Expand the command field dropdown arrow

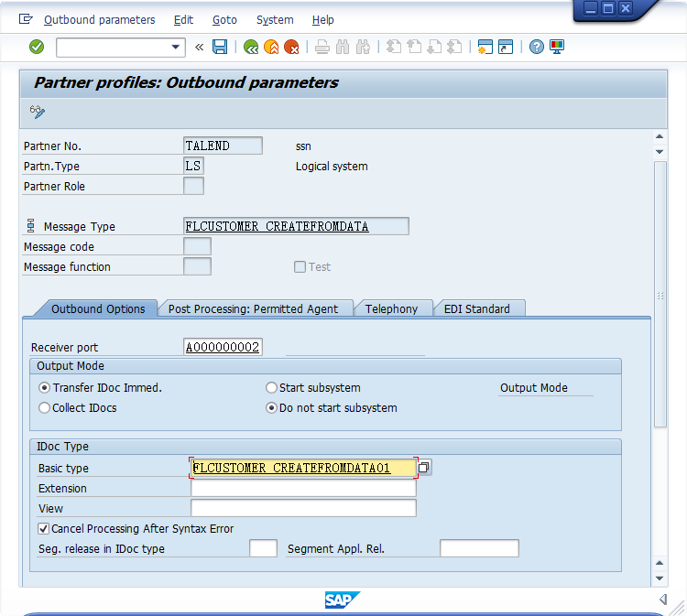pos(177,47)
